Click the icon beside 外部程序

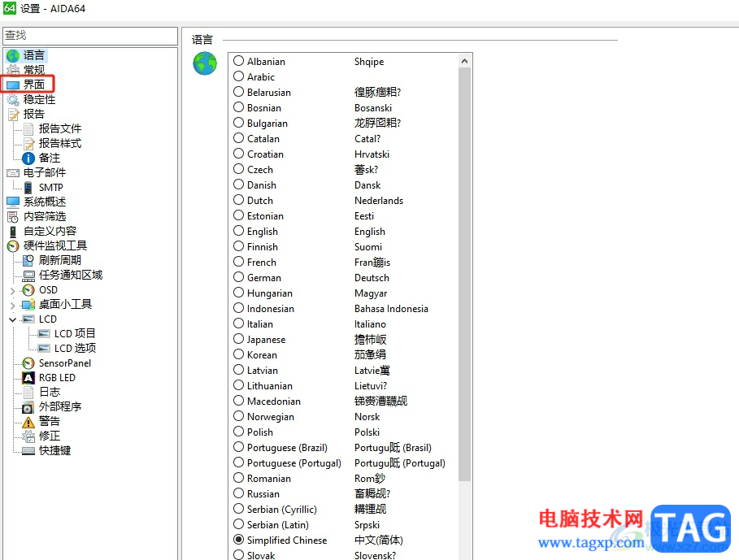point(28,407)
